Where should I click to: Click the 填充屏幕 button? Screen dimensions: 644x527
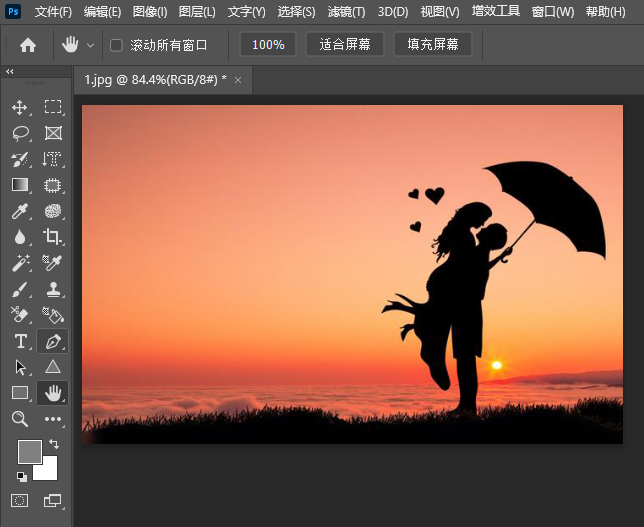click(433, 44)
